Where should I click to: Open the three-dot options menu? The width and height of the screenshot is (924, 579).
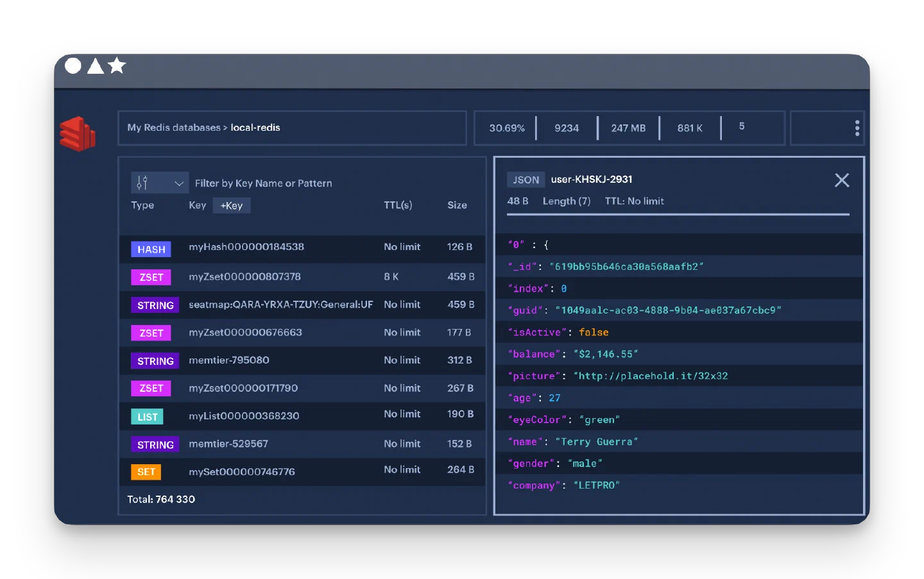(857, 128)
